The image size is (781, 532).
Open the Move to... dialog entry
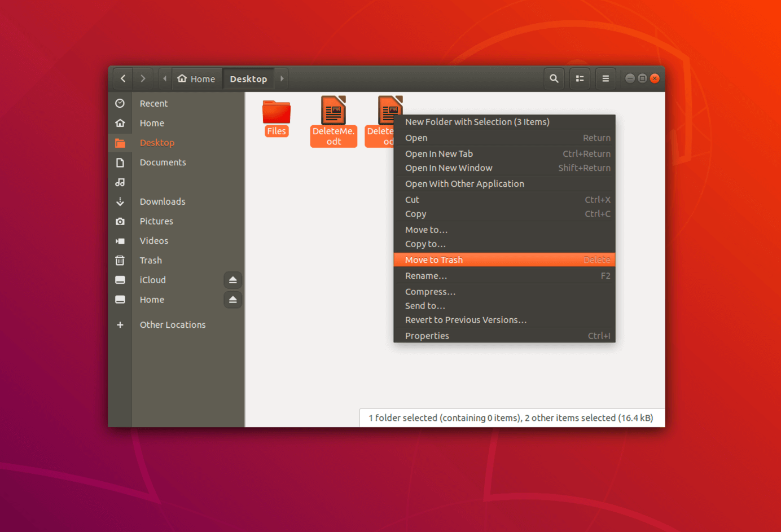pyautogui.click(x=426, y=230)
